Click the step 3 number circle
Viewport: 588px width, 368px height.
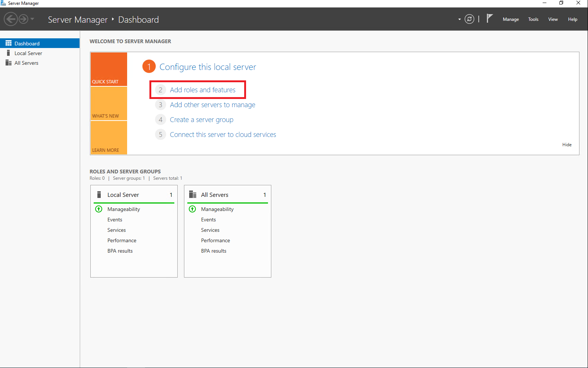coord(160,105)
